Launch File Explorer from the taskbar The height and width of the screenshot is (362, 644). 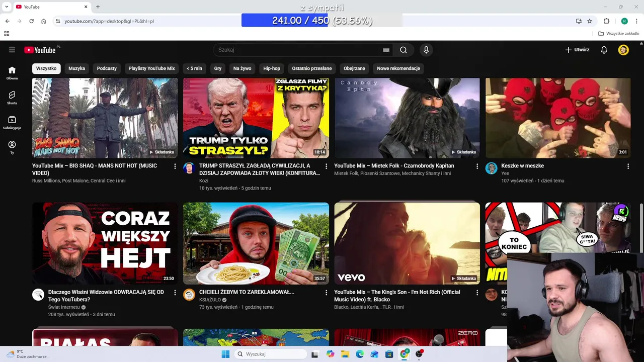[x=345, y=354]
